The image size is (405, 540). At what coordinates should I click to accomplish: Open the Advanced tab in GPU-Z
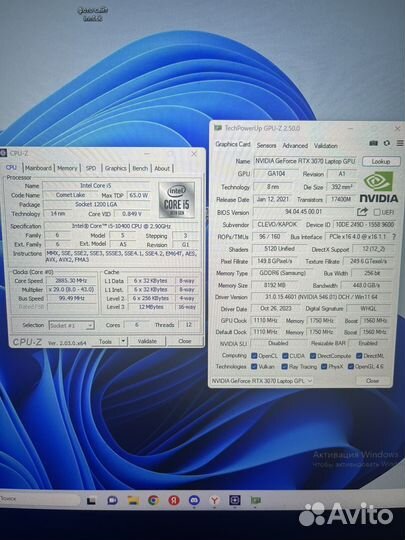(x=295, y=146)
